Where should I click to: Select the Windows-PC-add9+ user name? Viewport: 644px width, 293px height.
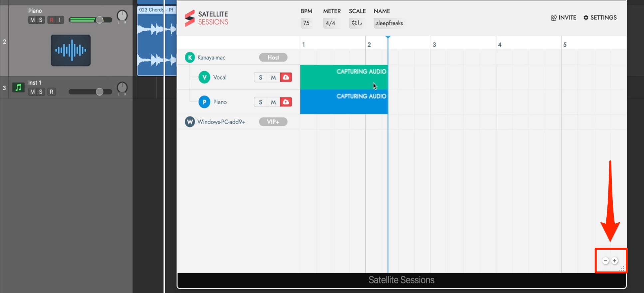pyautogui.click(x=221, y=122)
